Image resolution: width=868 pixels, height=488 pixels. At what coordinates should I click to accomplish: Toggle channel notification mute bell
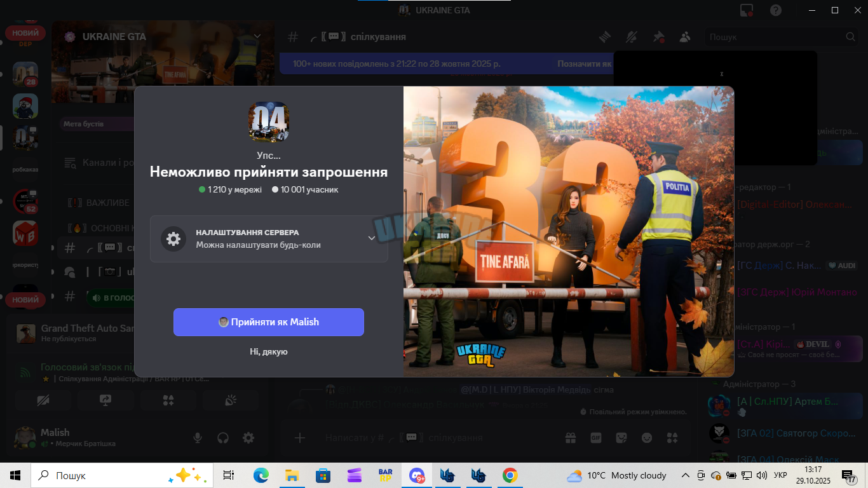[x=632, y=37]
